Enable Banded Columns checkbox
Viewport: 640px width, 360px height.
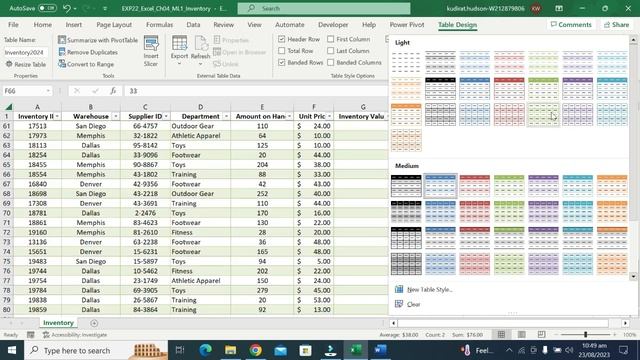331,62
